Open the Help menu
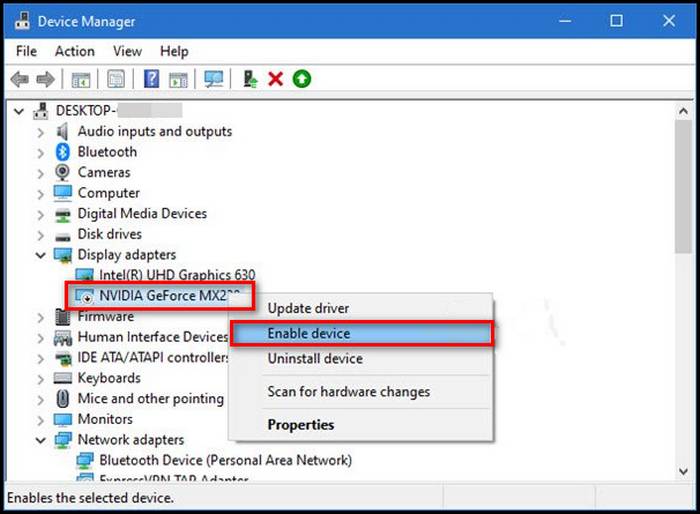 tap(174, 51)
